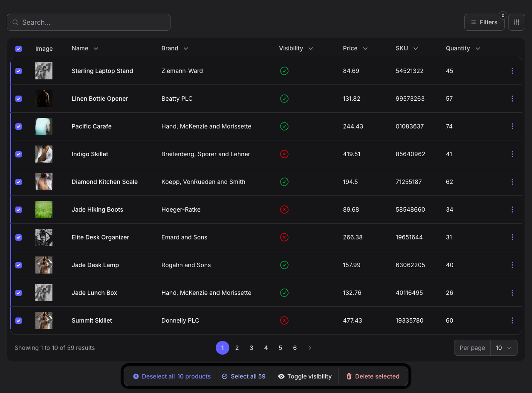Uncheck Pacific Carafe row checkbox

coord(18,126)
